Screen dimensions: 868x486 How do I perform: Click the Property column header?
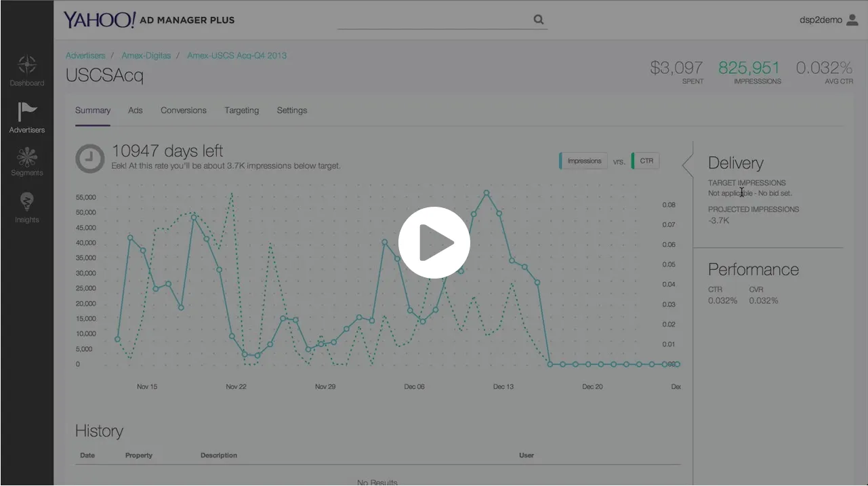point(139,455)
